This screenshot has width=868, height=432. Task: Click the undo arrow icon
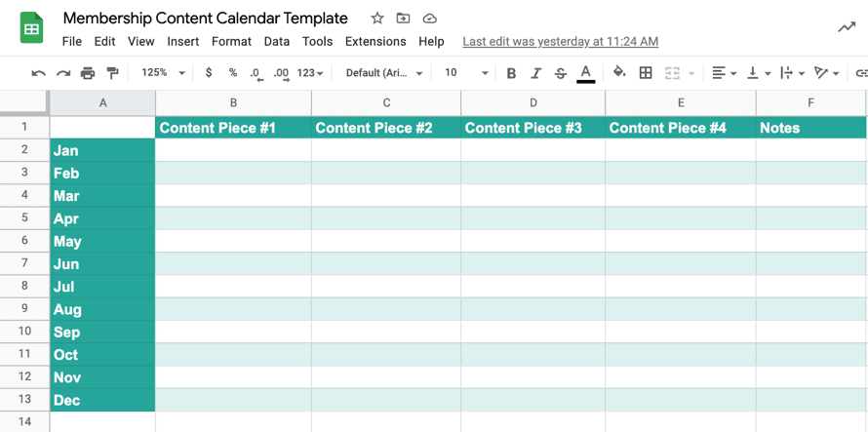click(x=38, y=73)
